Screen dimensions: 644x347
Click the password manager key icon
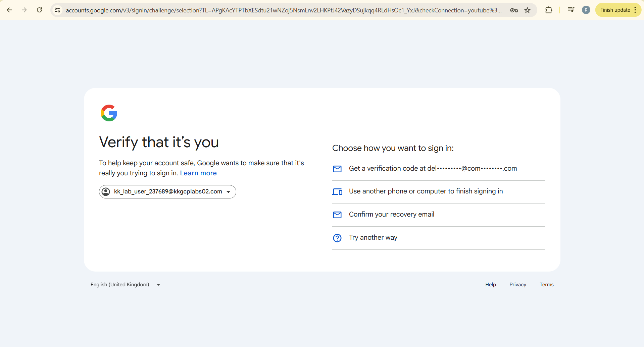click(514, 10)
